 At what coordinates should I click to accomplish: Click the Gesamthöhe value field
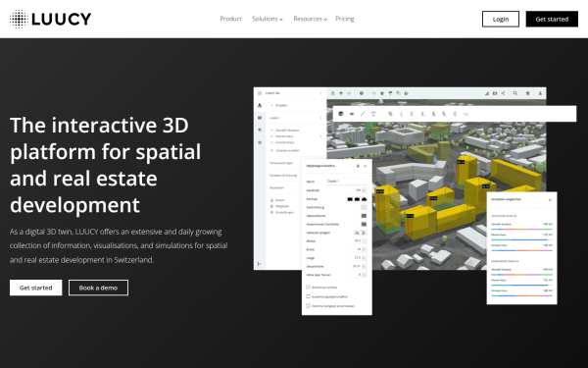[357, 266]
